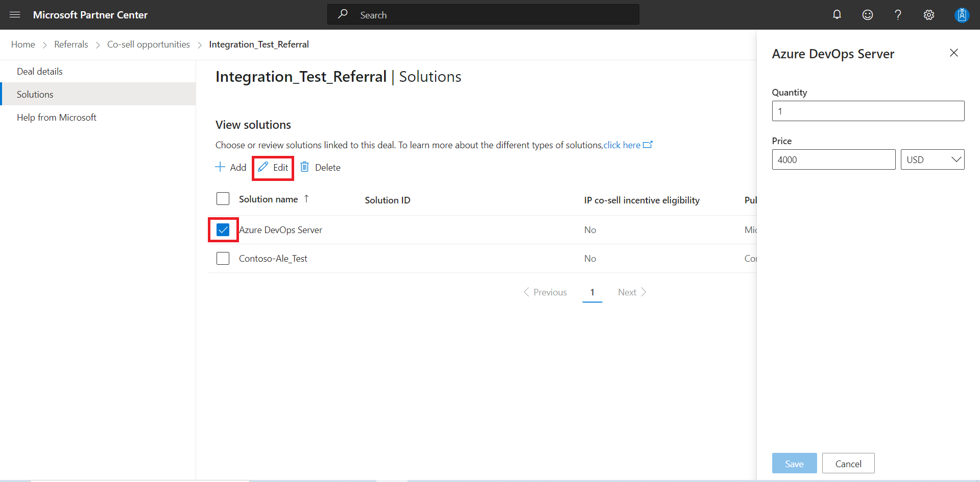Uncheck the Azure DevOps Server checkbox
Image resolution: width=980 pixels, height=482 pixels.
click(x=223, y=229)
